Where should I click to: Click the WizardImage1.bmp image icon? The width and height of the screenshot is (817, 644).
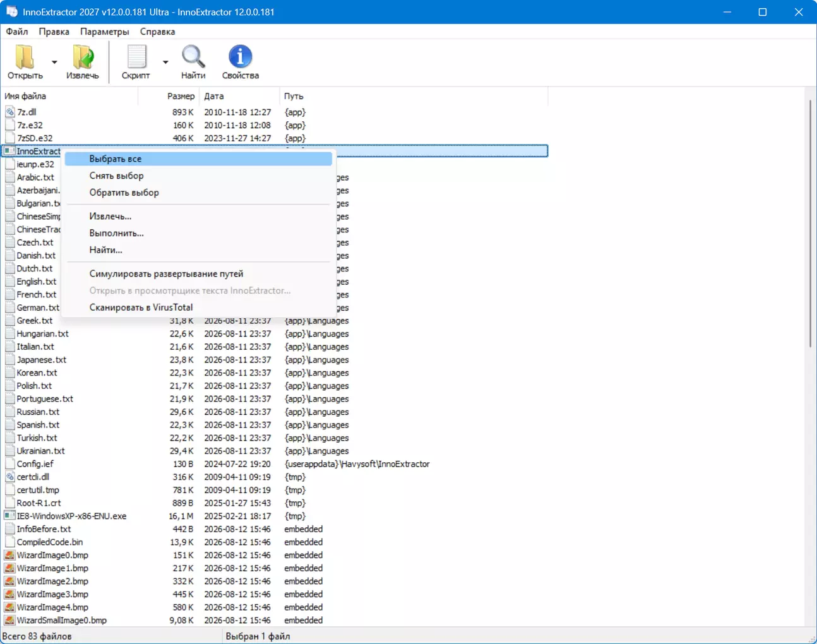(x=9, y=568)
